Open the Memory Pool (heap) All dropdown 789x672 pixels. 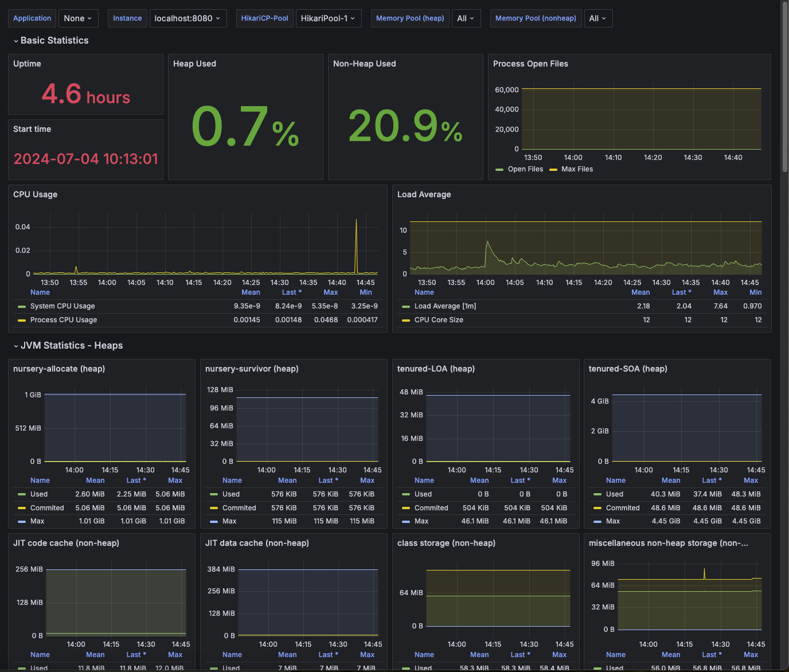(x=466, y=18)
